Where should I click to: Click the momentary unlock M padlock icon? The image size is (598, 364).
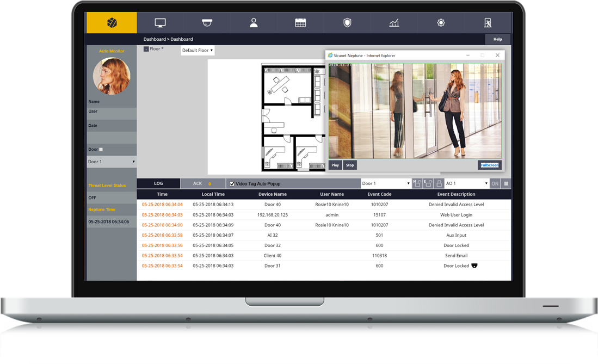[417, 183]
